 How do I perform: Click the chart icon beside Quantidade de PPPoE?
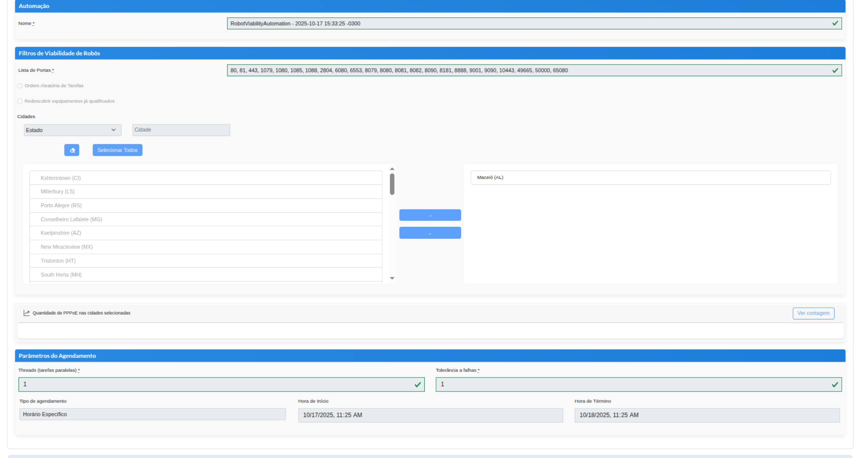click(x=26, y=313)
